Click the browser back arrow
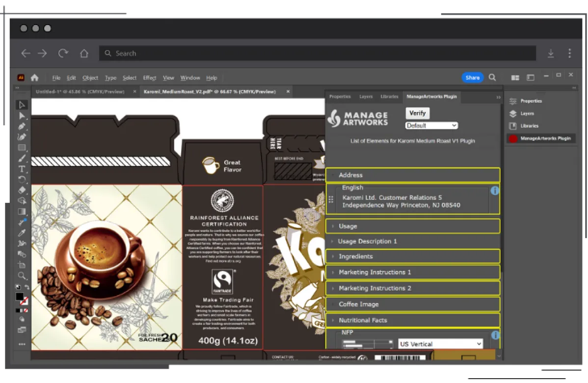This screenshot has width=588, height=383. (26, 53)
